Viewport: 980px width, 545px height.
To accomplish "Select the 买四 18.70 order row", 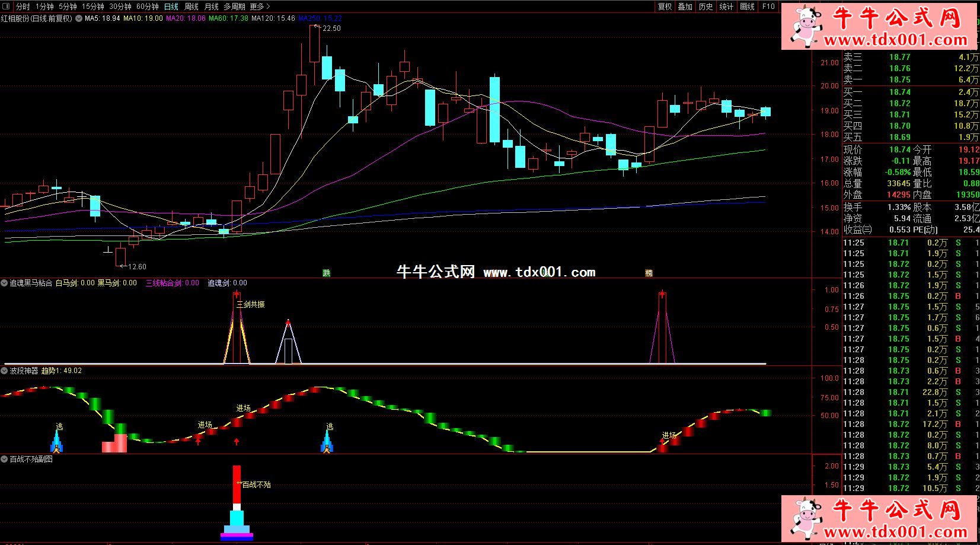I will click(911, 126).
